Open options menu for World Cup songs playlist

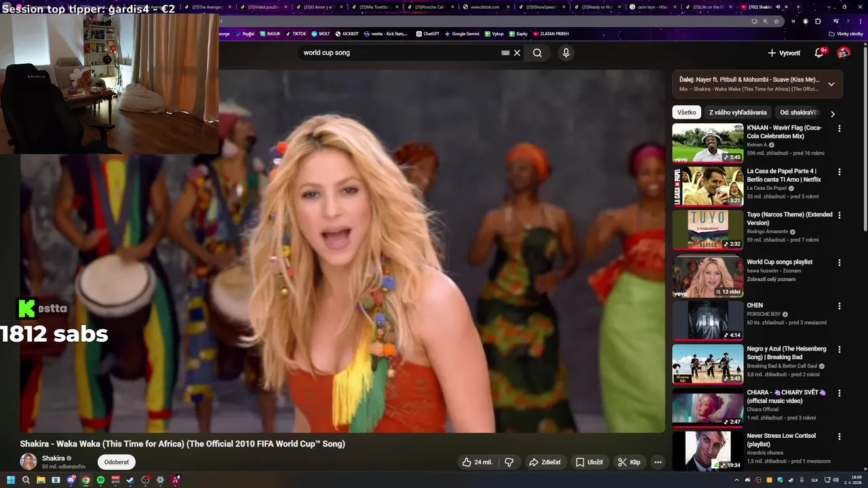coord(840,262)
